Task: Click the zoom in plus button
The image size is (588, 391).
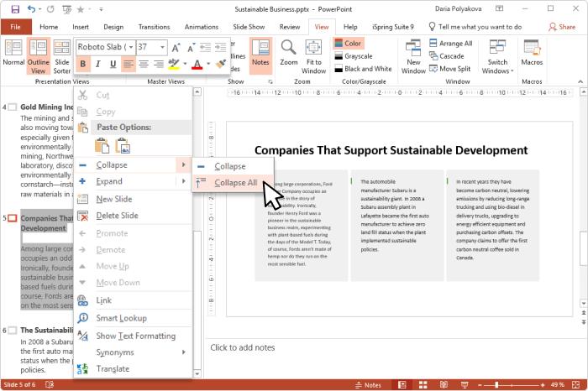Action: pos(543,384)
